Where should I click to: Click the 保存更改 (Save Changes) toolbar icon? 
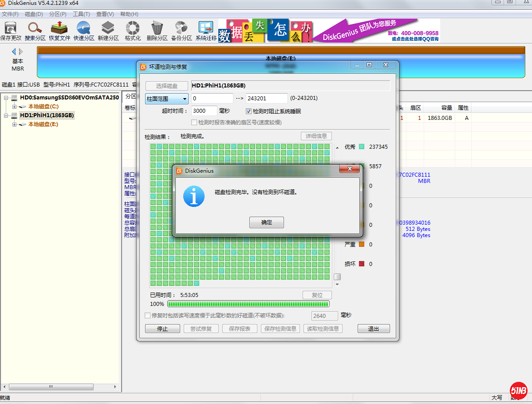tap(11, 31)
